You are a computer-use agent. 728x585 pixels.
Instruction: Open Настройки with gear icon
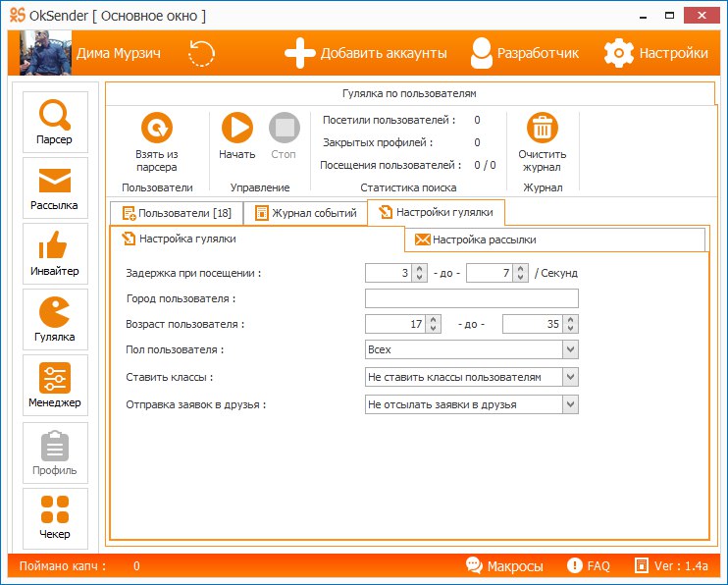pyautogui.click(x=655, y=53)
